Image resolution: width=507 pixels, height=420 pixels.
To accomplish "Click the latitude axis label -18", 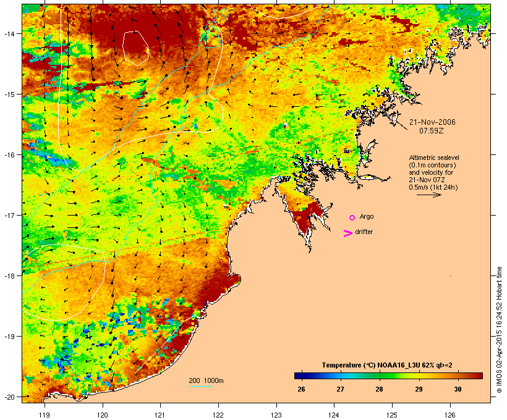I will tap(9, 276).
